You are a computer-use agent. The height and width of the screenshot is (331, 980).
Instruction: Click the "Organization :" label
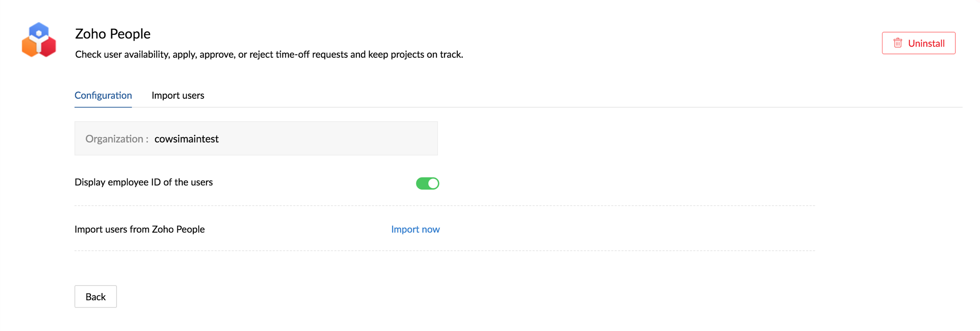tap(117, 139)
